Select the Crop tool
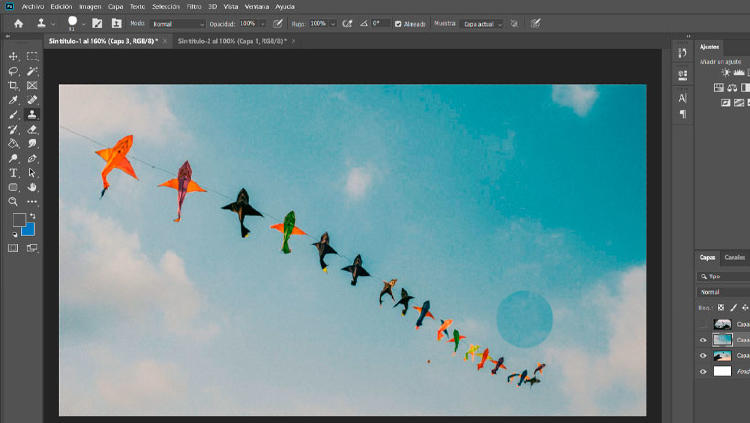This screenshot has width=750, height=423. point(13,86)
